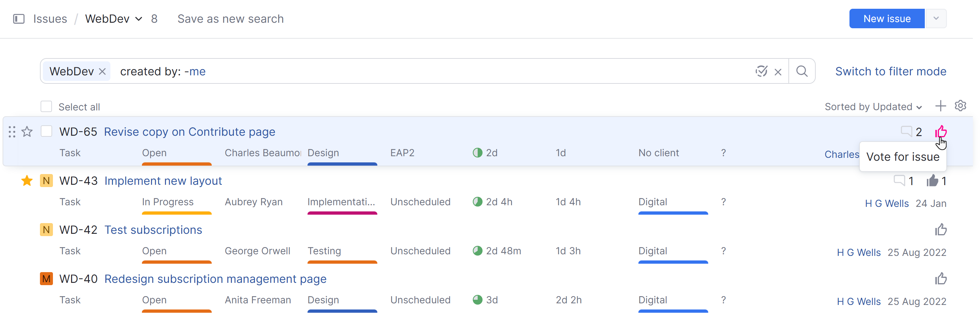The width and height of the screenshot is (980, 315).
Task: Click Switch to filter mode link
Action: tap(890, 71)
